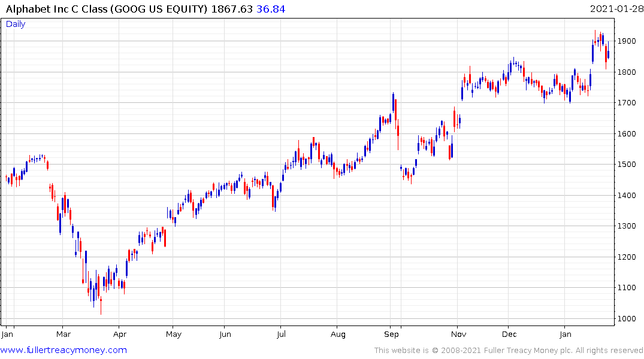Click the Jul label on the time axis
The height and width of the screenshot is (359, 644).
(x=281, y=334)
